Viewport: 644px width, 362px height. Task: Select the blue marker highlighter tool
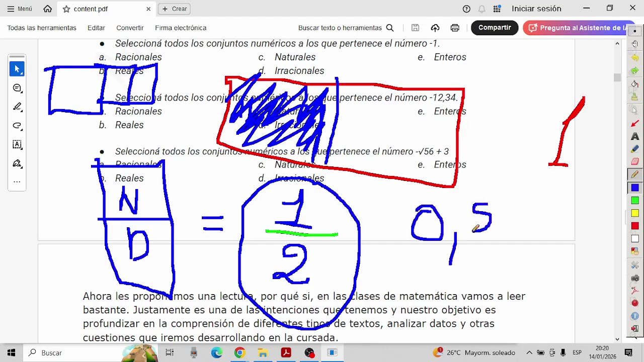635,149
